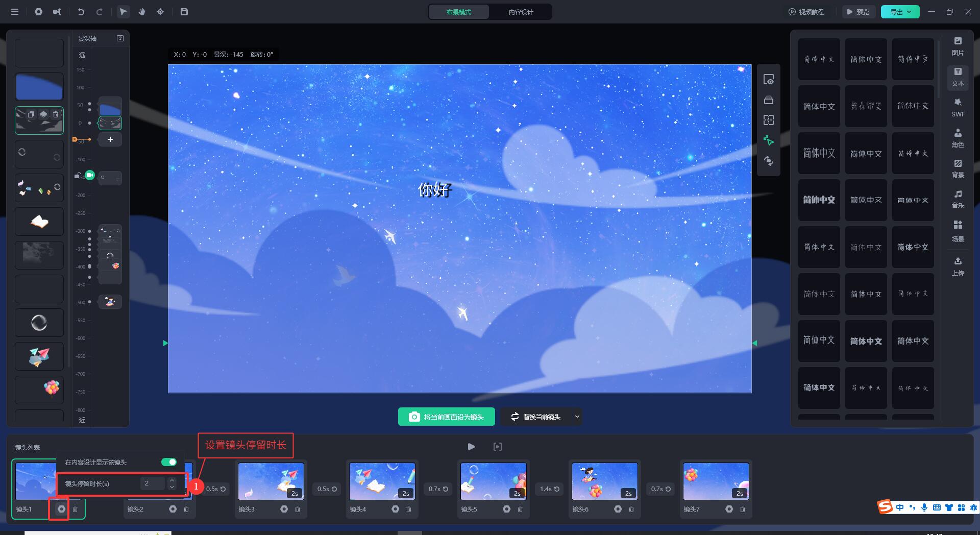Click 1.4s transition after 镜头5
Viewport: 980px width, 535px height.
[x=550, y=489]
